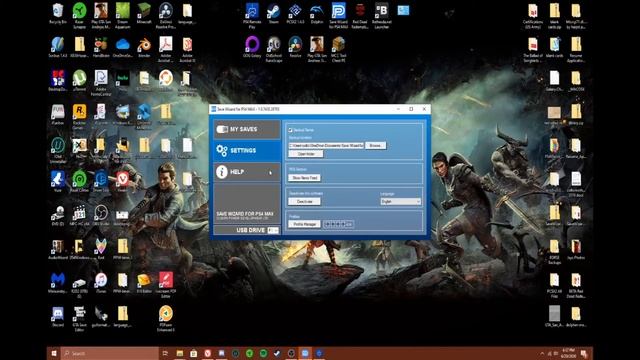Launch Bethesda.net Launcher shortcut

[382, 16]
